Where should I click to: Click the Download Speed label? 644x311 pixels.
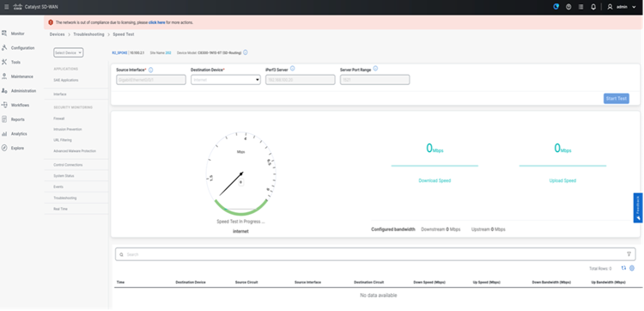click(434, 180)
